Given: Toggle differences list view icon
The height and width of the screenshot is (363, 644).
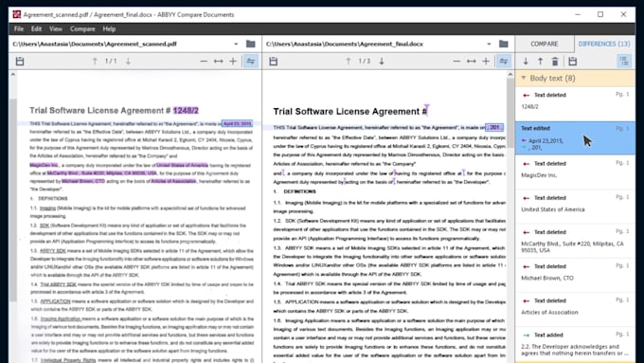Looking at the screenshot, I should point(624,62).
